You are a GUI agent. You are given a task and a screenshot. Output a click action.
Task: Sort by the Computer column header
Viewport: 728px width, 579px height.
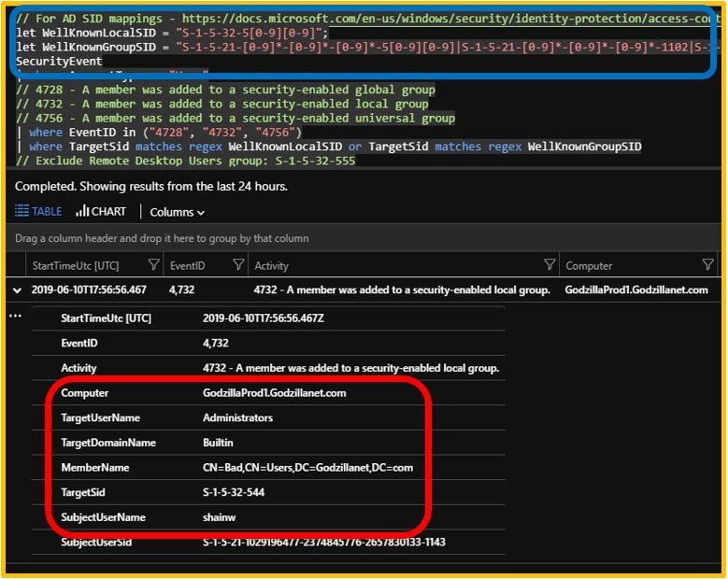coord(589,266)
